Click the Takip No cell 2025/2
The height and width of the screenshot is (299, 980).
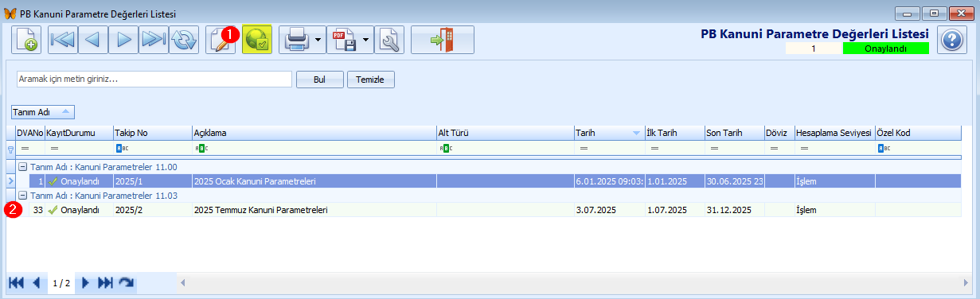click(152, 210)
